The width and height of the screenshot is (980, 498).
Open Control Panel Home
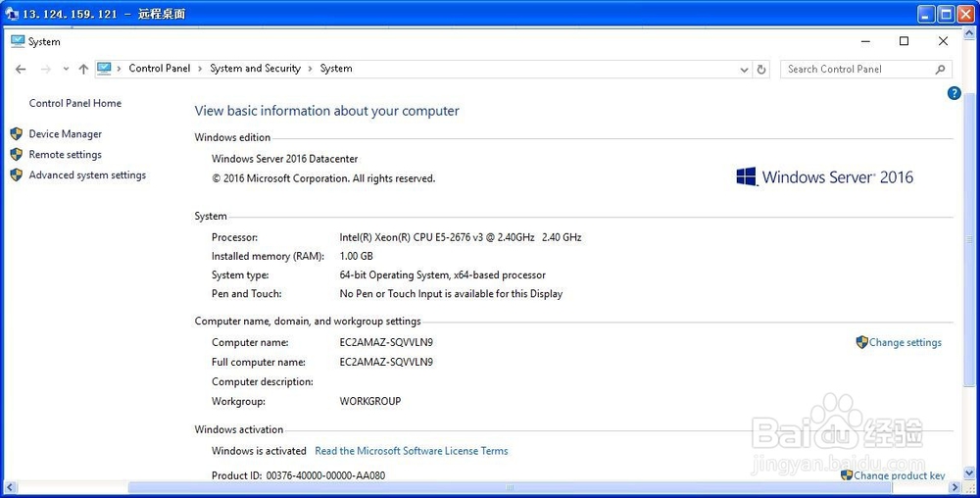point(75,103)
